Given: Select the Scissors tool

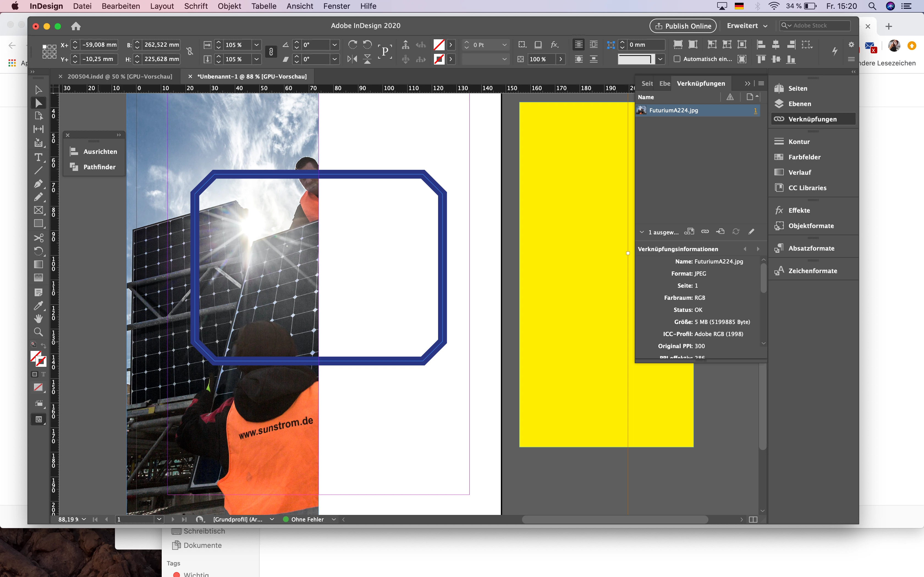Looking at the screenshot, I should 38,238.
